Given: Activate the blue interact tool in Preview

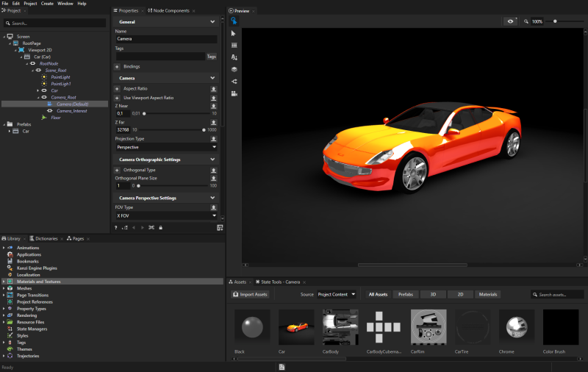Looking at the screenshot, I should [x=234, y=21].
